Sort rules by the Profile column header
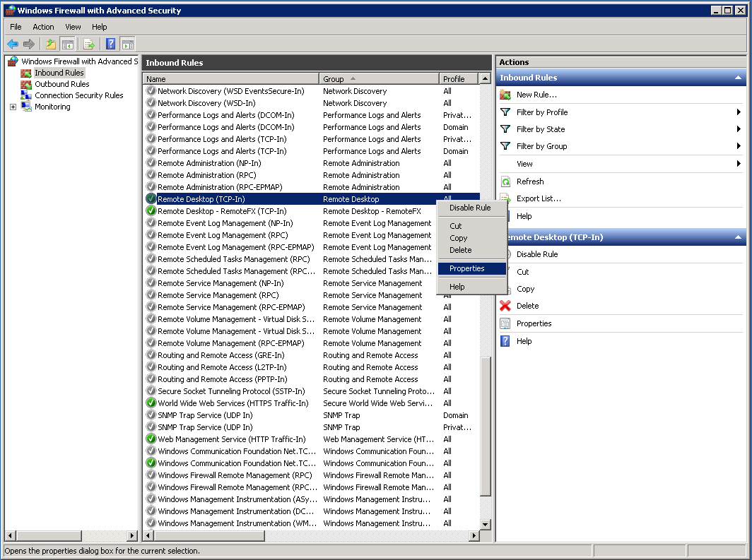This screenshot has height=560, width=752. click(459, 79)
